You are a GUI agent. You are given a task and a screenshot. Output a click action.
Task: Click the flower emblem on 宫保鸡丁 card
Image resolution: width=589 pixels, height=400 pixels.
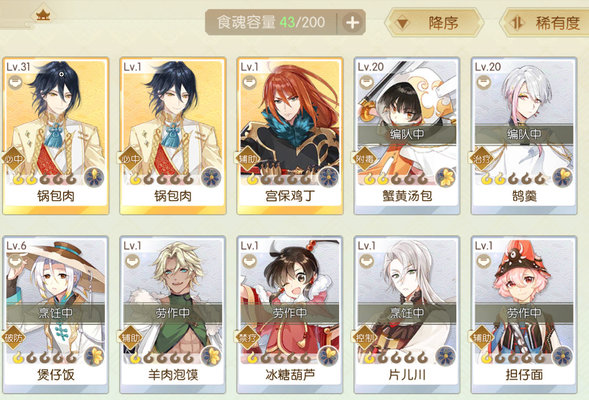pyautogui.click(x=329, y=177)
